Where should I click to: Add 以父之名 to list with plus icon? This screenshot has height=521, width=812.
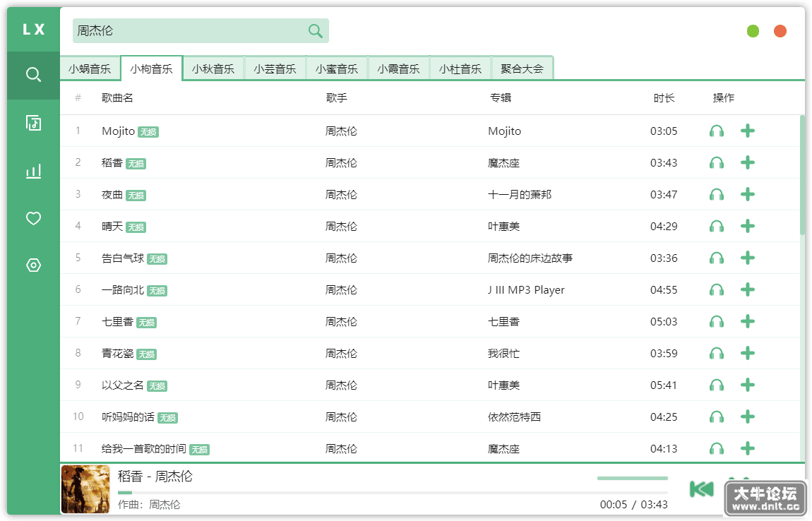[x=747, y=385]
